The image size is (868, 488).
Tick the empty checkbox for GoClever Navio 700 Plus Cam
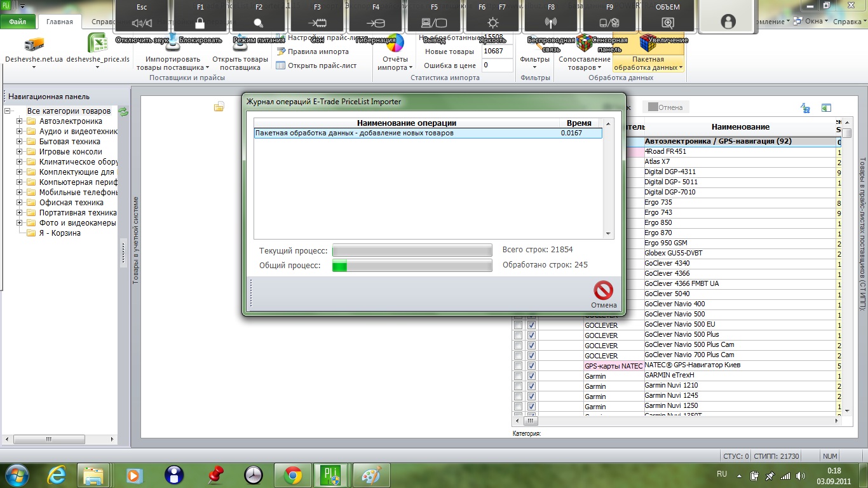click(x=518, y=356)
